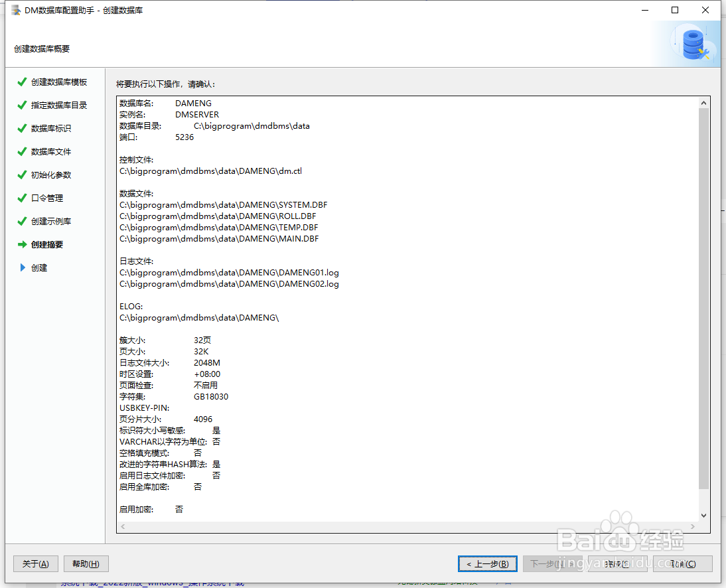Viewport: 726px width, 588px height.
Task: Click horizontal scrollbar left arrow
Action: [123, 526]
